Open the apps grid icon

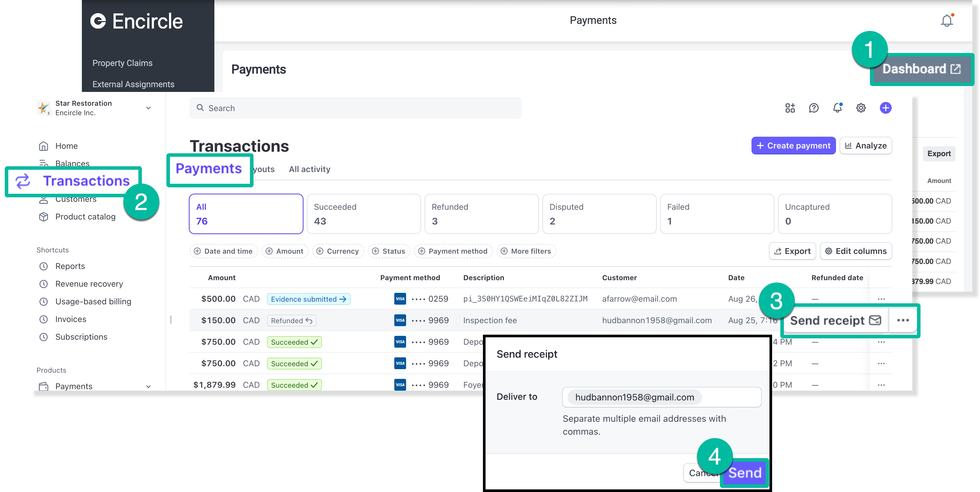[x=790, y=108]
